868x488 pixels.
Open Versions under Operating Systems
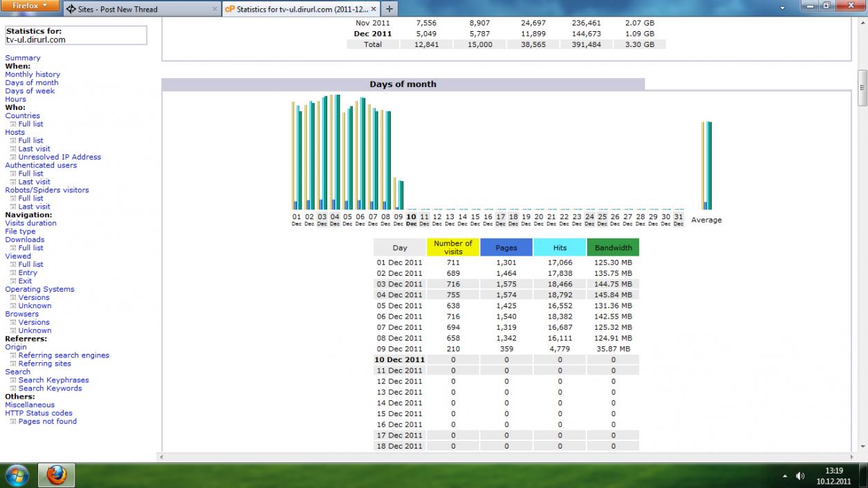tap(35, 299)
